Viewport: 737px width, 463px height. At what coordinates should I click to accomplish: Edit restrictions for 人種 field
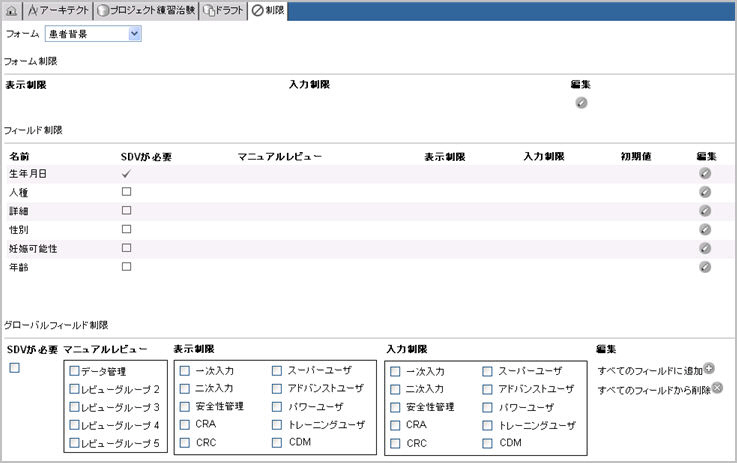tap(705, 192)
